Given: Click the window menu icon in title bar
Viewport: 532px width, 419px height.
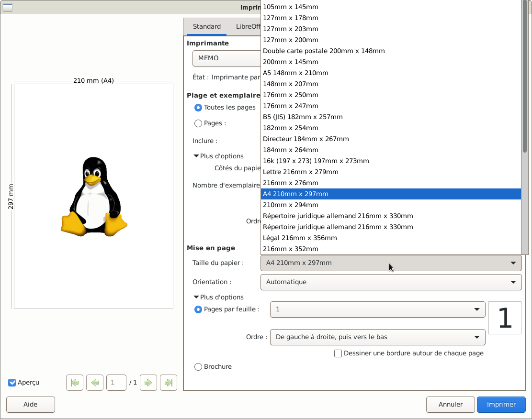Looking at the screenshot, I should click(8, 7).
